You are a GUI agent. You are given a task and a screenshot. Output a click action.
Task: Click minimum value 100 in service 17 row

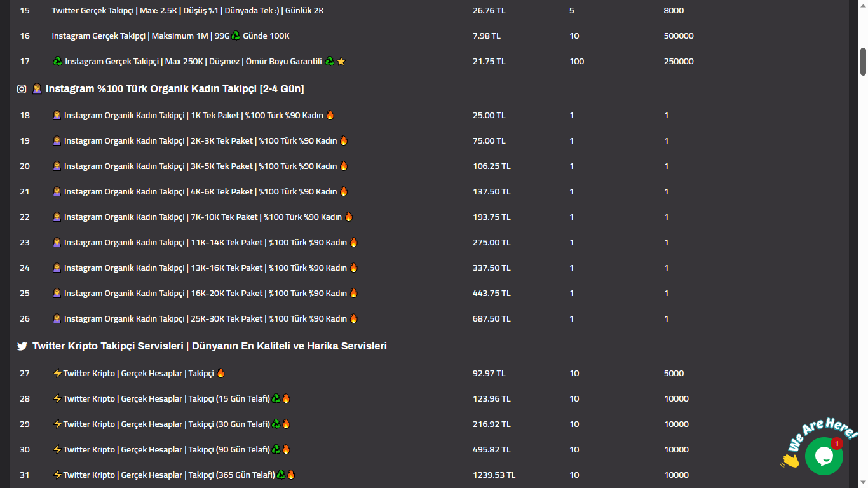[577, 61]
